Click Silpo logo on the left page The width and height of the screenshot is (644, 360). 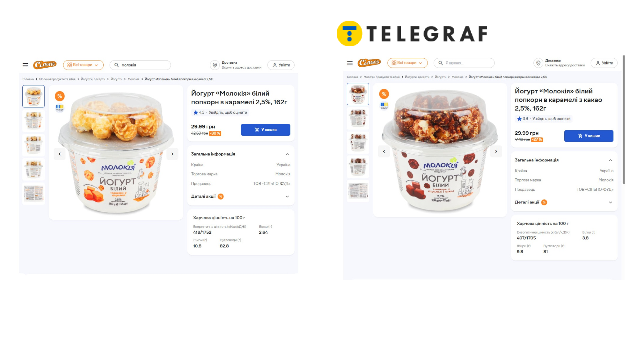pos(45,65)
